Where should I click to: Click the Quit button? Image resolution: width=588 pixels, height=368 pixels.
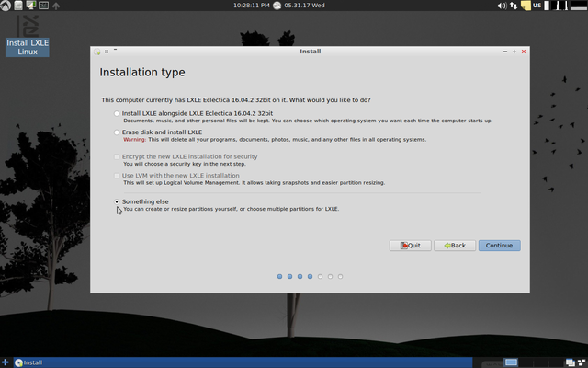point(411,246)
